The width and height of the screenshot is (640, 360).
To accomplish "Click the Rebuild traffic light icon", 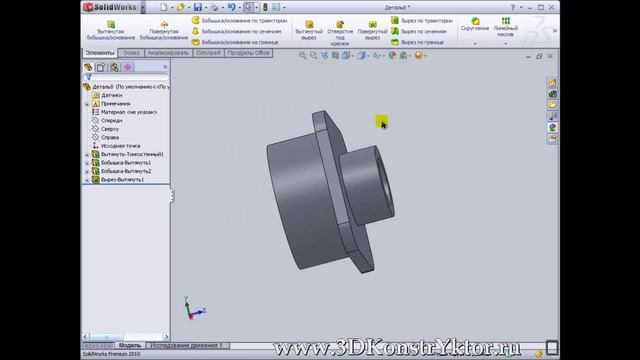I will (x=265, y=7).
